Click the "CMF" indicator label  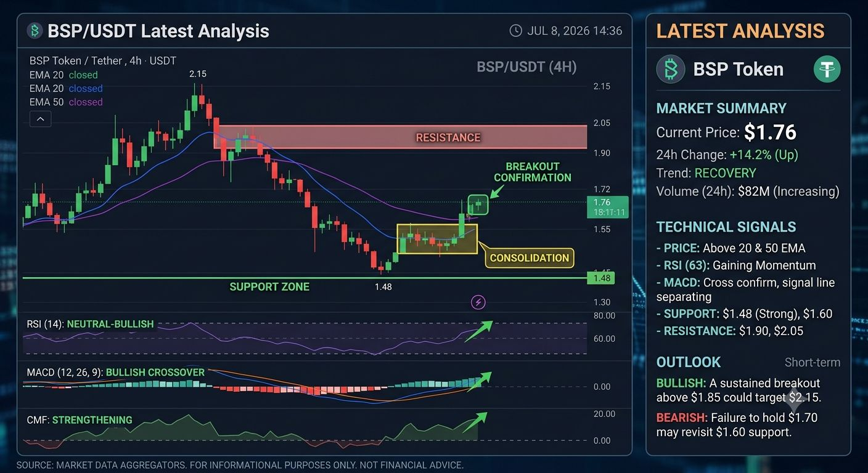point(38,420)
